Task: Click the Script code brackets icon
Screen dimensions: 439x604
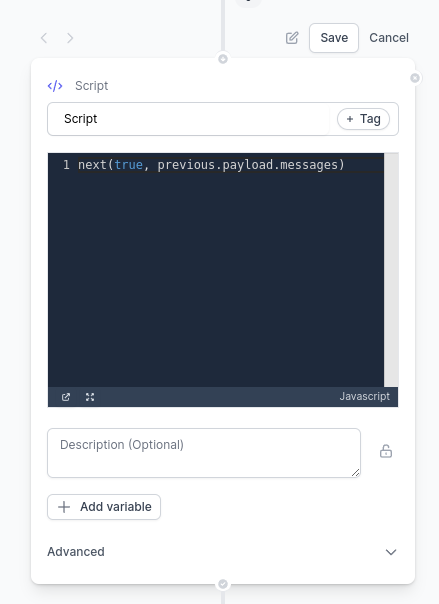Action: coord(55,86)
